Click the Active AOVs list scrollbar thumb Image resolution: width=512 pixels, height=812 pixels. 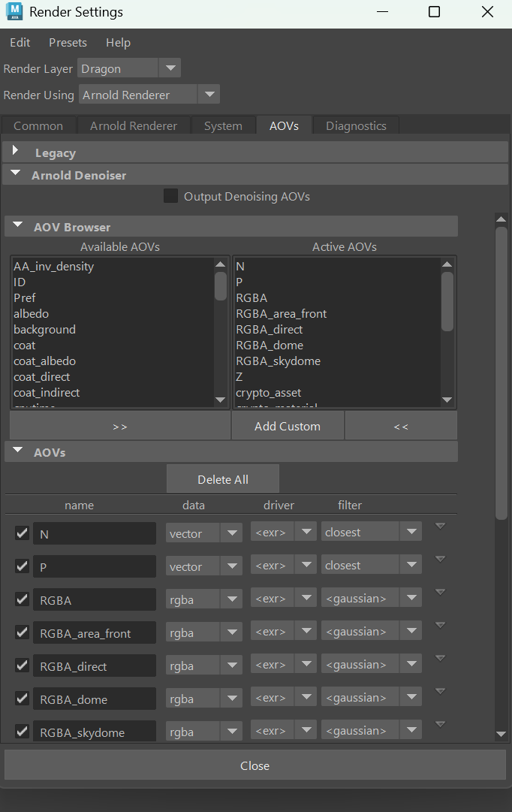pos(447,301)
